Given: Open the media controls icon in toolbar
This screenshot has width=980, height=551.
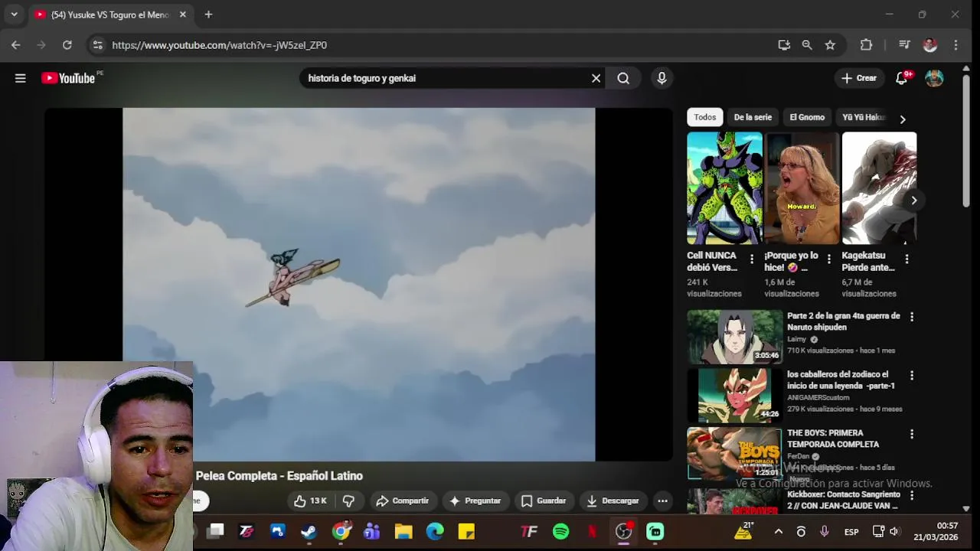Looking at the screenshot, I should pyautogui.click(x=904, y=45).
